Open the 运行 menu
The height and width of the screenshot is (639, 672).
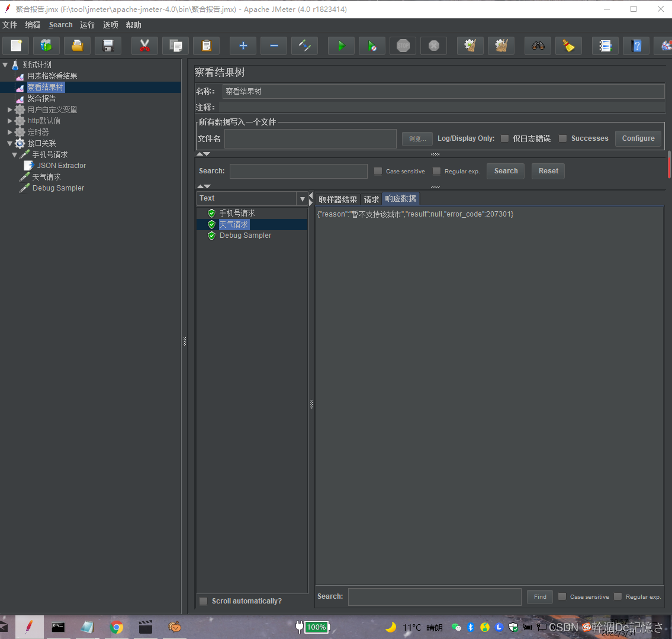[87, 25]
